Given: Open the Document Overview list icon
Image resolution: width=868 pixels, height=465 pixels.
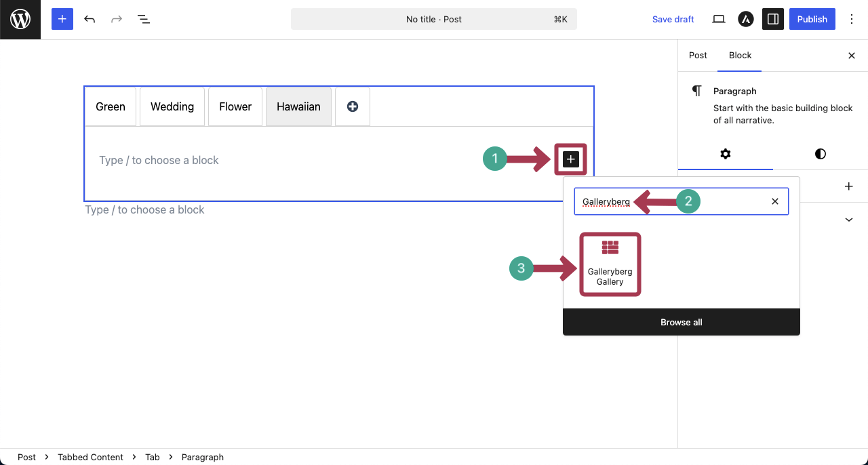Looking at the screenshot, I should [144, 19].
